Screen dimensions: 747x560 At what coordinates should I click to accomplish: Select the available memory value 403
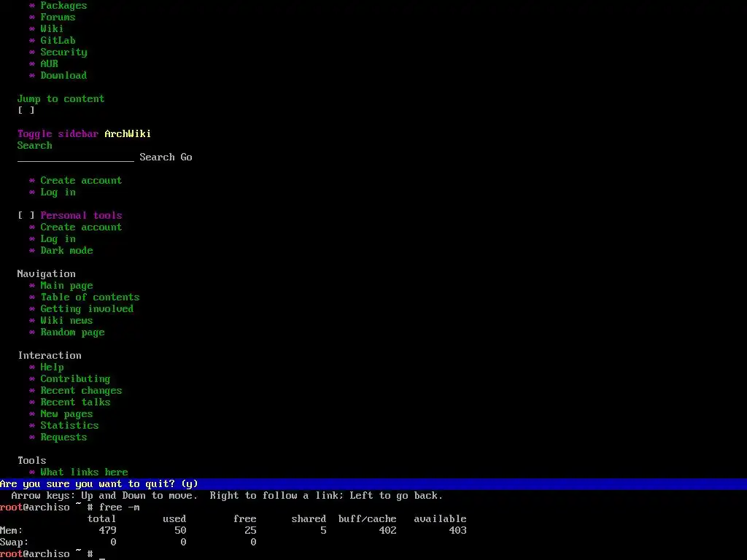coord(458,531)
